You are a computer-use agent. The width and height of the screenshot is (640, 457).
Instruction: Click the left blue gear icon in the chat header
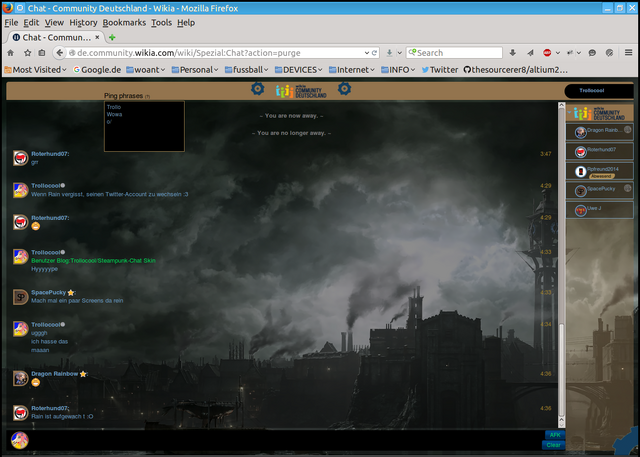coord(258,89)
